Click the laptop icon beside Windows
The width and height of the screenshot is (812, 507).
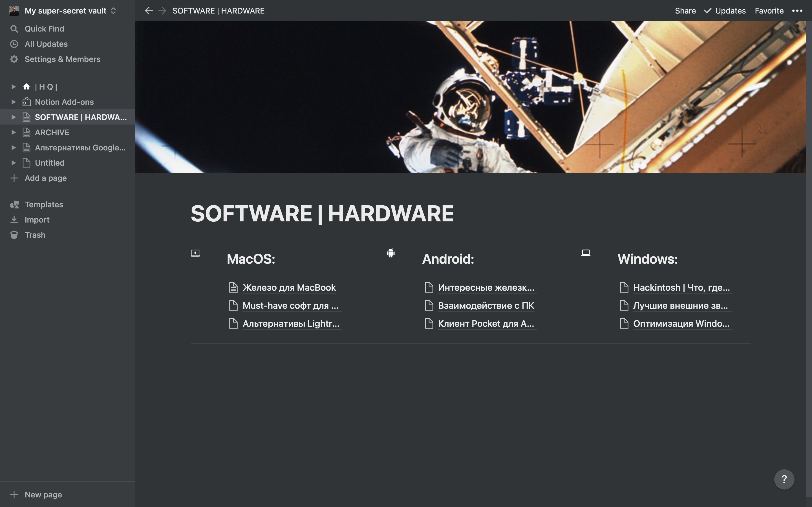click(586, 253)
